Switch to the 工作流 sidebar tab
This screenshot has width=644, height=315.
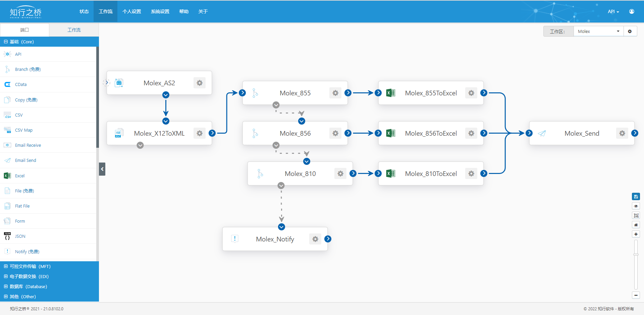tap(74, 30)
